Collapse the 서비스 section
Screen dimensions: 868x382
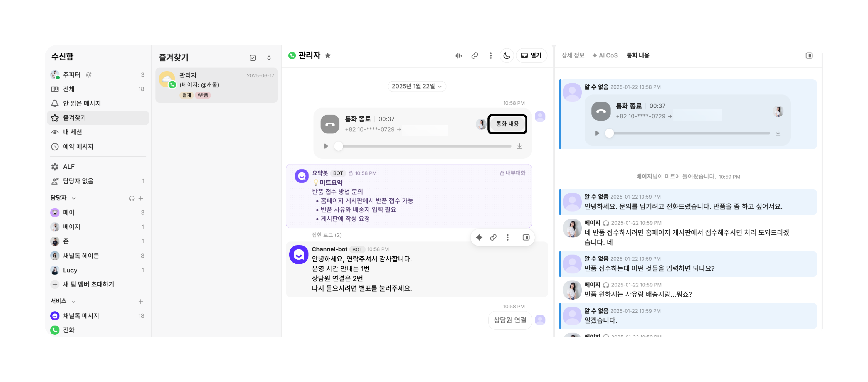coord(74,302)
